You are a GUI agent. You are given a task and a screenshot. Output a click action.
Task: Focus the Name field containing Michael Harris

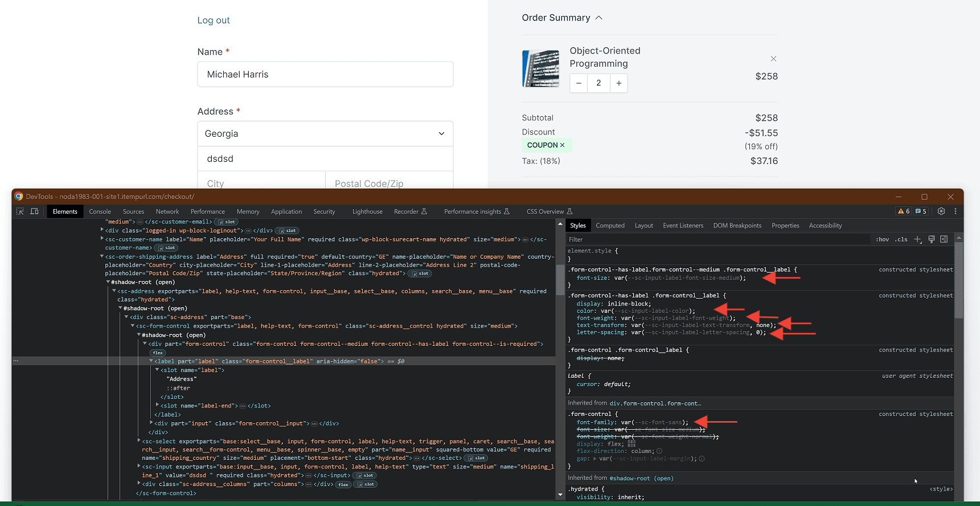325,75
